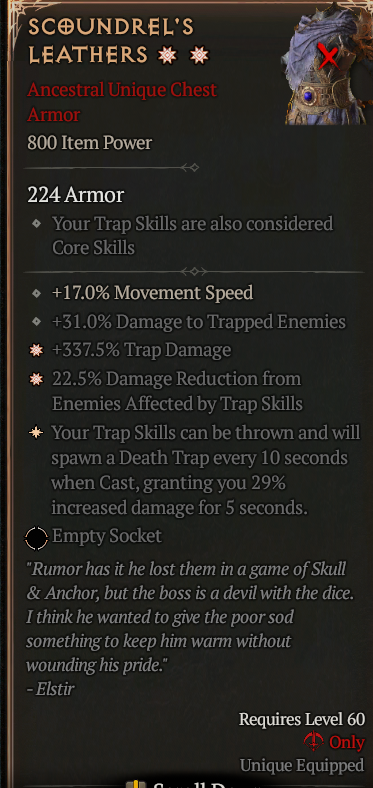373x788 pixels.
Task: Click the Empty Socket label
Action: [107, 536]
